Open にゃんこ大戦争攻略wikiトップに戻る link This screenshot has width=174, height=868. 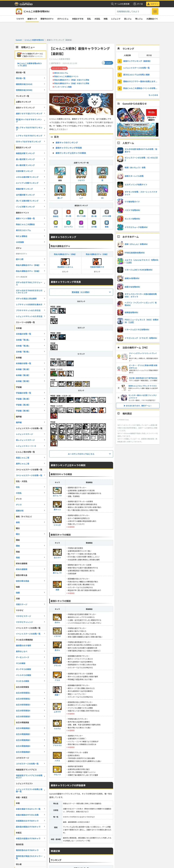point(30,64)
